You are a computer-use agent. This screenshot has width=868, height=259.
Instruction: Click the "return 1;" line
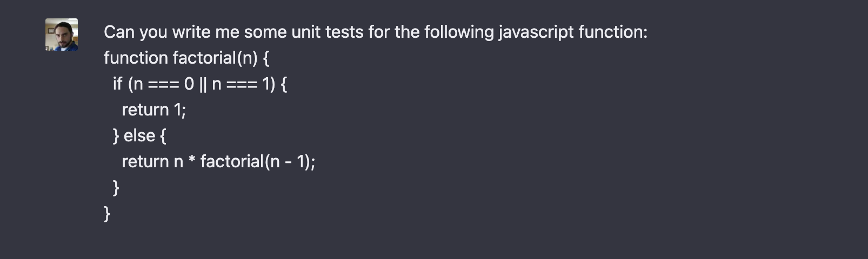154,110
